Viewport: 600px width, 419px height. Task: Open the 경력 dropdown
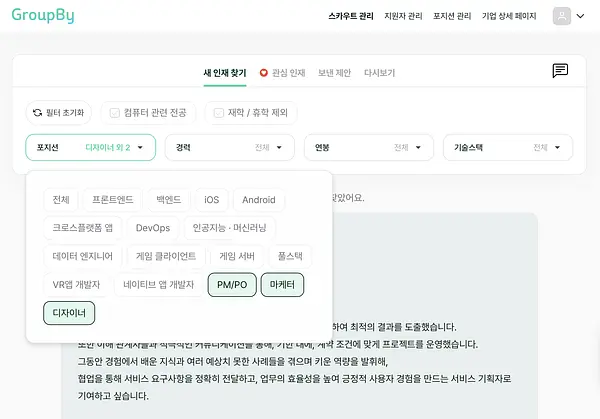(230, 147)
